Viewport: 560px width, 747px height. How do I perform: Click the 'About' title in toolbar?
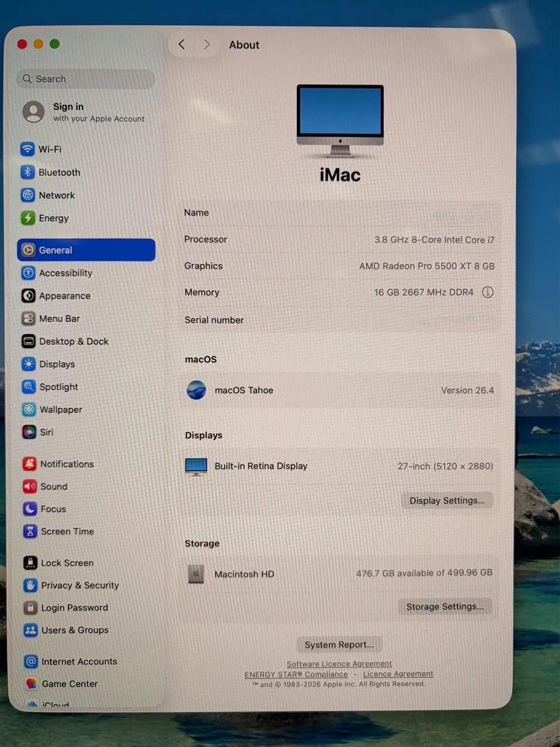point(244,45)
